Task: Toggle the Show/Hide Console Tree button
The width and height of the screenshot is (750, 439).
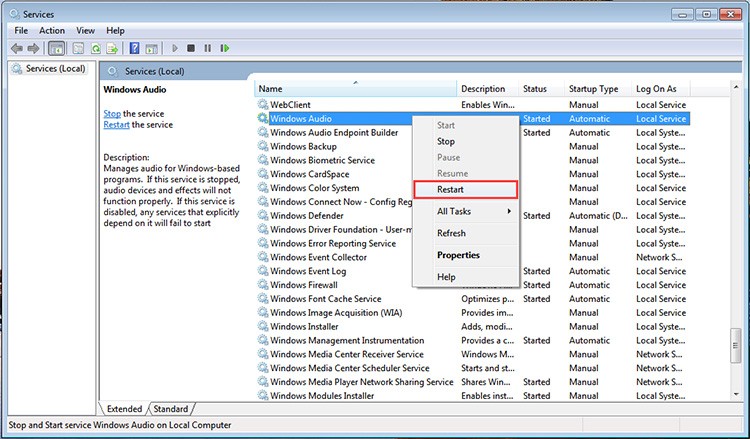Action: [x=56, y=48]
